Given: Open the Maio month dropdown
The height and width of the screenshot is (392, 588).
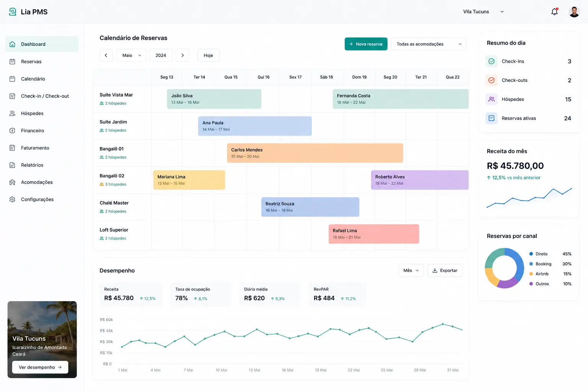Looking at the screenshot, I should (x=132, y=55).
